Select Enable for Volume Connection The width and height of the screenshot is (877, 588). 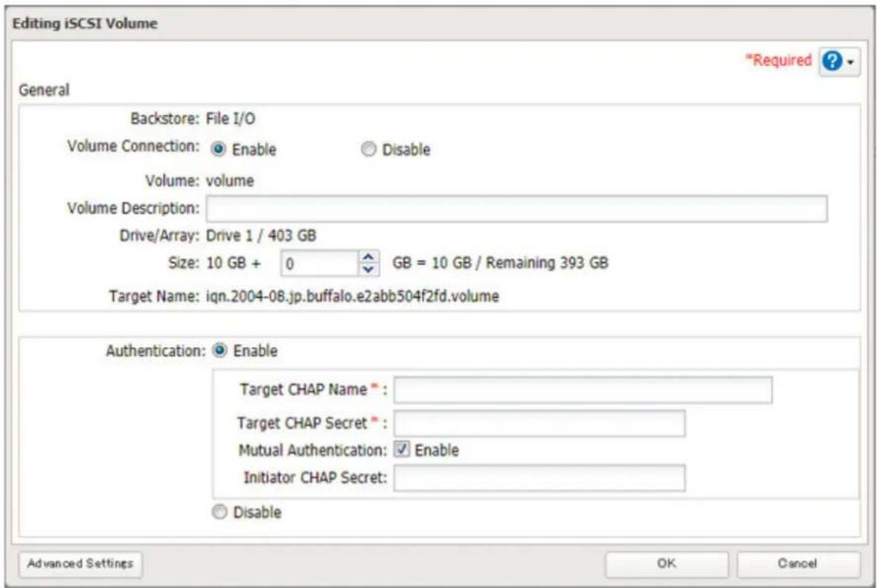218,149
